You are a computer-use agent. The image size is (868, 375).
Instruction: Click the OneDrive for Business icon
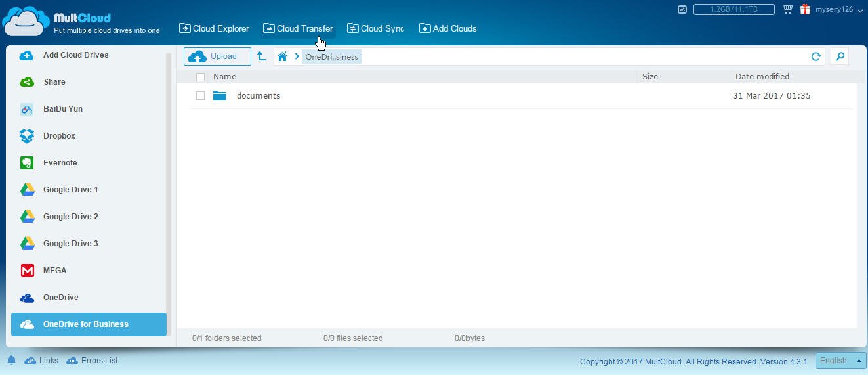27,324
